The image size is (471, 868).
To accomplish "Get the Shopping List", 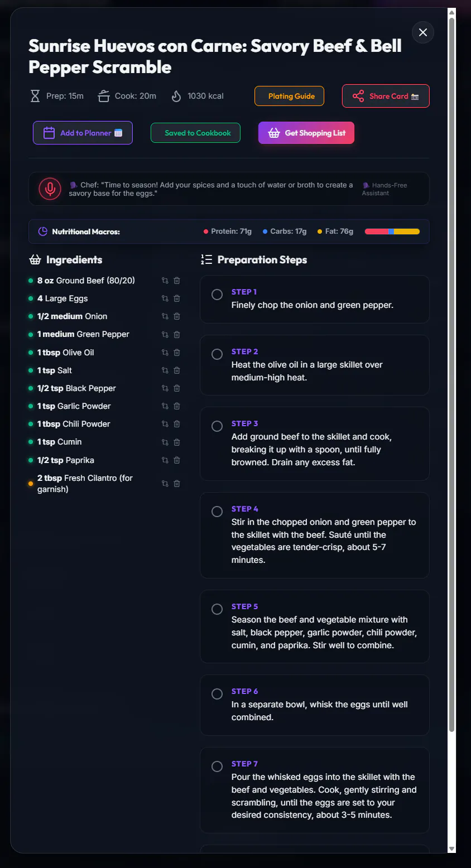I will click(x=306, y=133).
